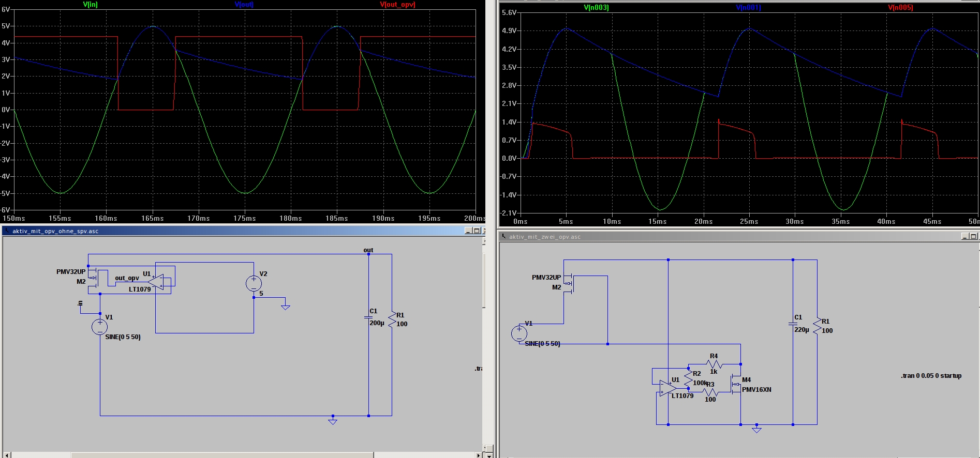Click the left schematic horizontal scrollbar thumb
Viewport: 980px width, 458px height.
(x=222, y=455)
